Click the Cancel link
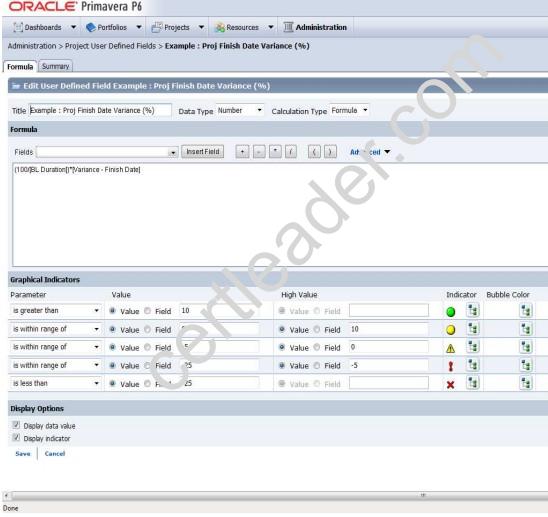 [x=55, y=453]
